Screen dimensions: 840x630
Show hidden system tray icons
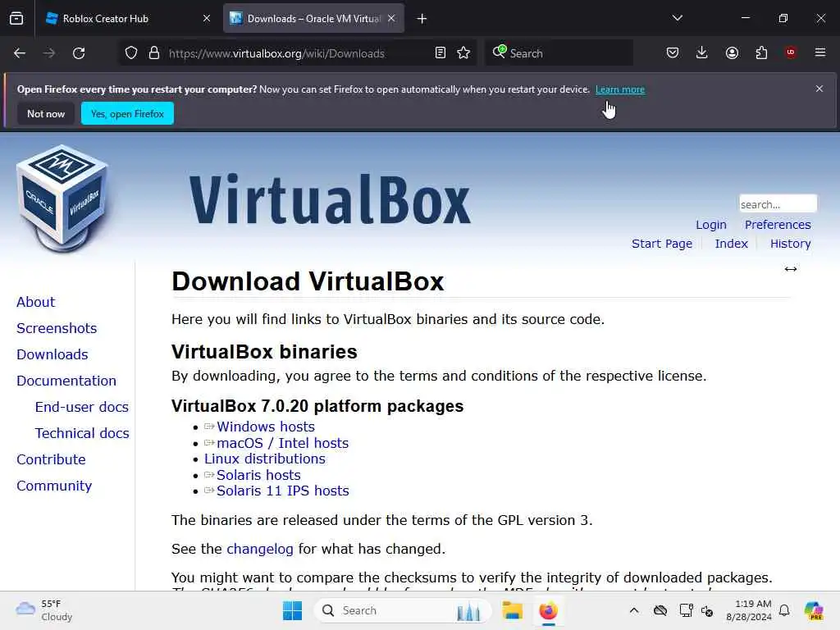tap(634, 610)
